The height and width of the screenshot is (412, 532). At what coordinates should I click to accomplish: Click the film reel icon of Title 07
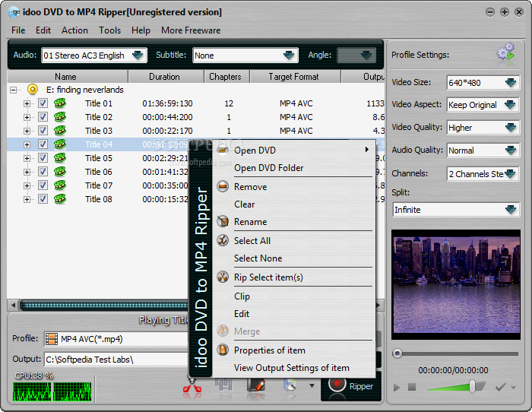coord(60,185)
